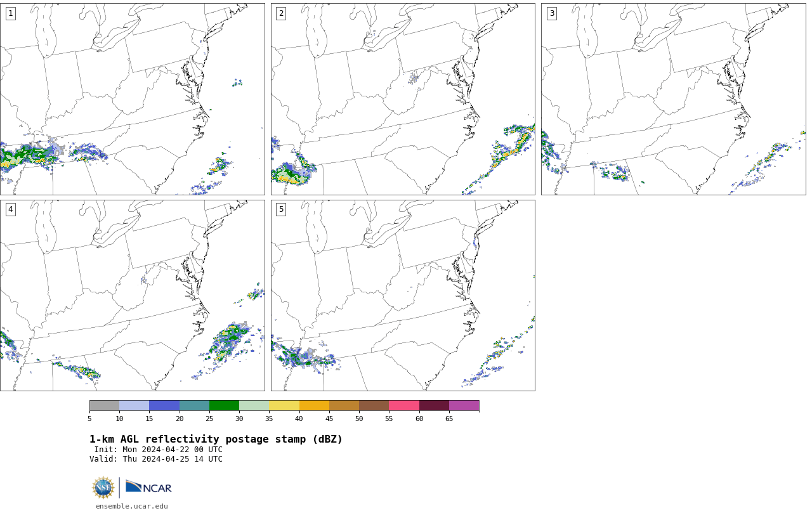
Task: Click the NSF logo icon
Action: (x=103, y=488)
